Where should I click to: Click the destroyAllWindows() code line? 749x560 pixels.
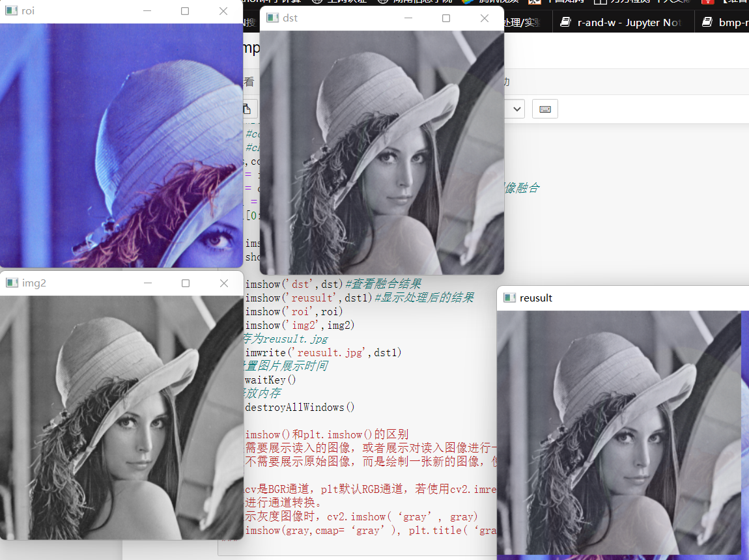300,407
